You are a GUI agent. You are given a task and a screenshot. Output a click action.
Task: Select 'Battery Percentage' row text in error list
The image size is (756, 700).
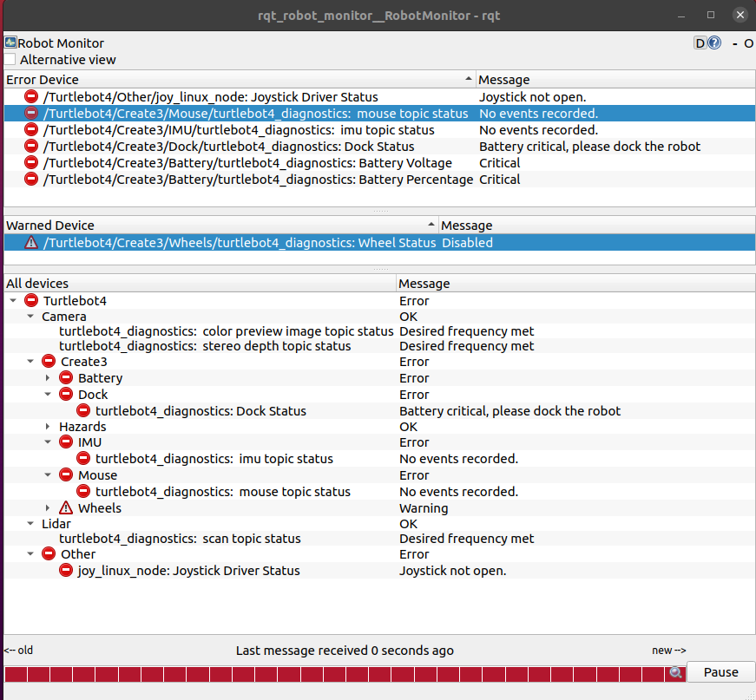point(258,180)
